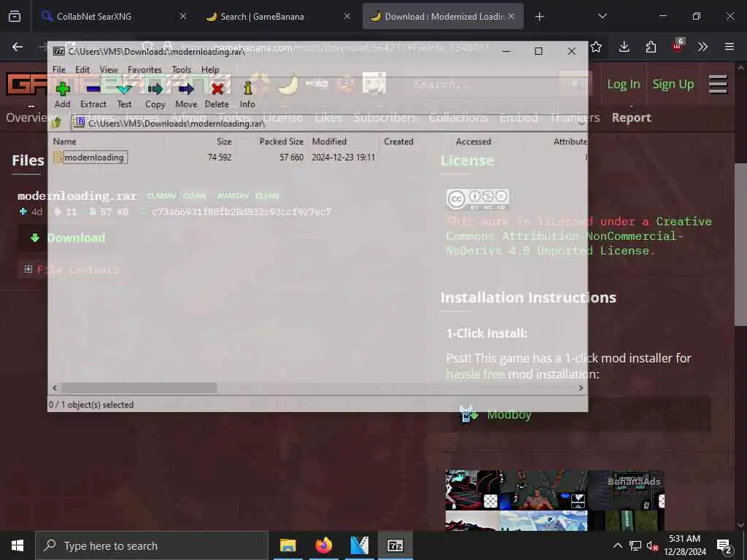Image resolution: width=747 pixels, height=560 pixels.
Task: Click the muted speaker volume tray icon
Action: [x=652, y=545]
